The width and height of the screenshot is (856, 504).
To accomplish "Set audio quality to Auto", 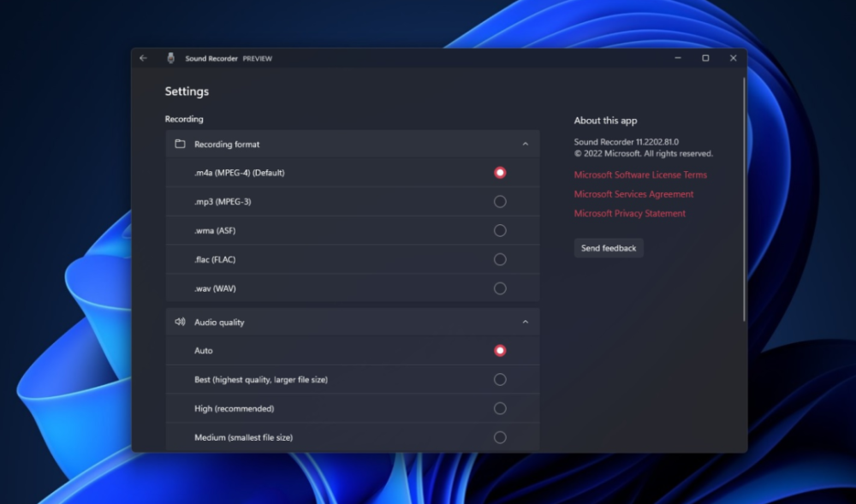I will pos(500,351).
